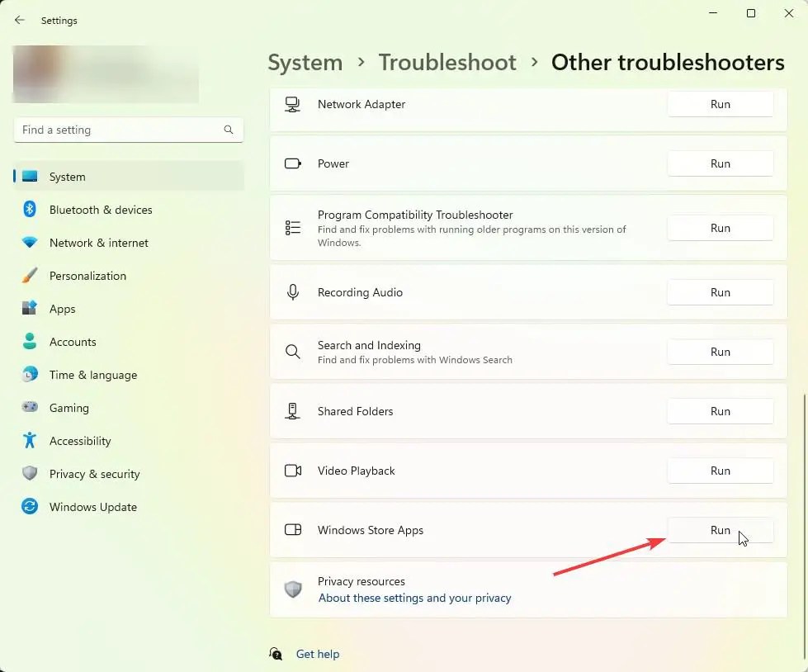Open About these settings and your privacy
Screen dimensions: 808x672
(415, 598)
